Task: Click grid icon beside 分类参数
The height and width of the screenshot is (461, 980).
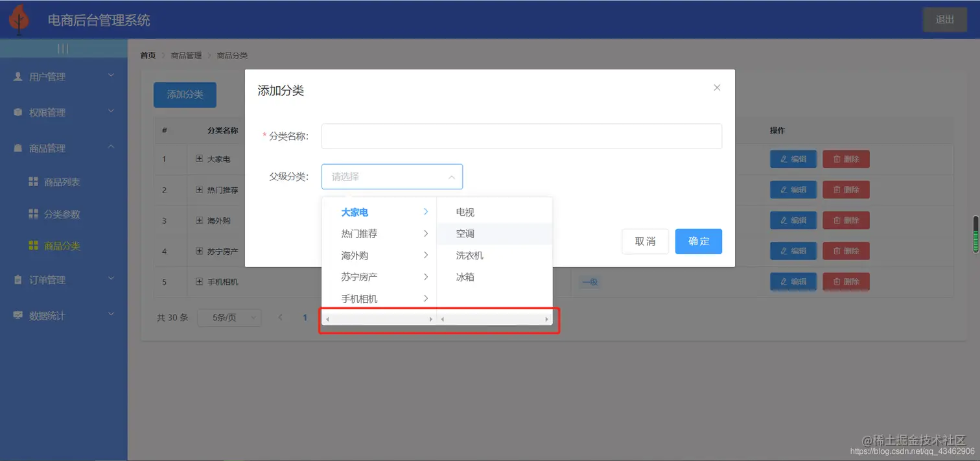Action: pyautogui.click(x=34, y=214)
